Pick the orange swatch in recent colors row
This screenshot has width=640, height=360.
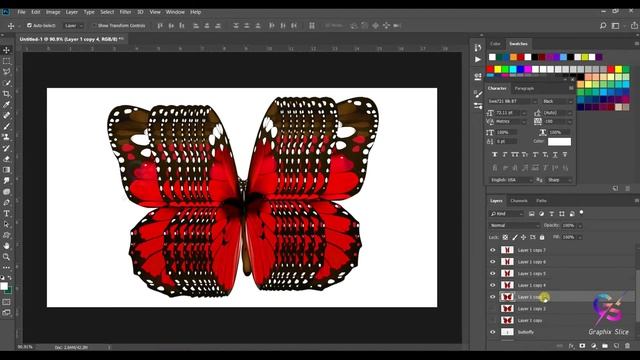(x=513, y=57)
